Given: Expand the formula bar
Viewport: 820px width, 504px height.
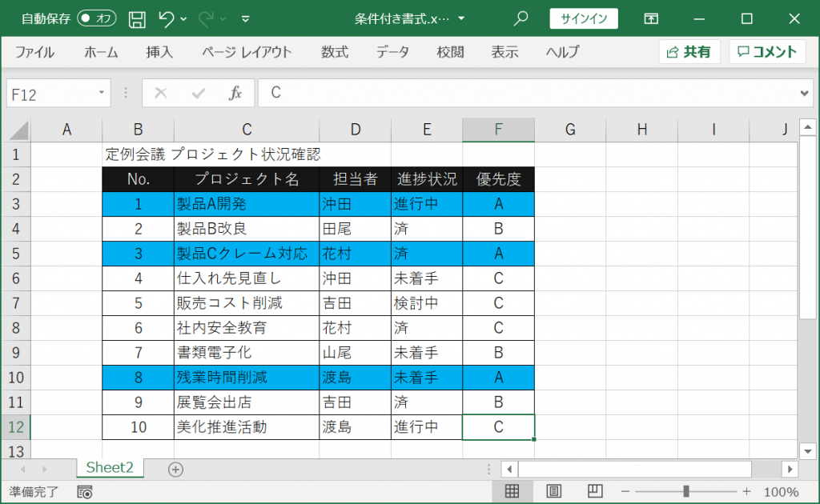Looking at the screenshot, I should (x=804, y=94).
